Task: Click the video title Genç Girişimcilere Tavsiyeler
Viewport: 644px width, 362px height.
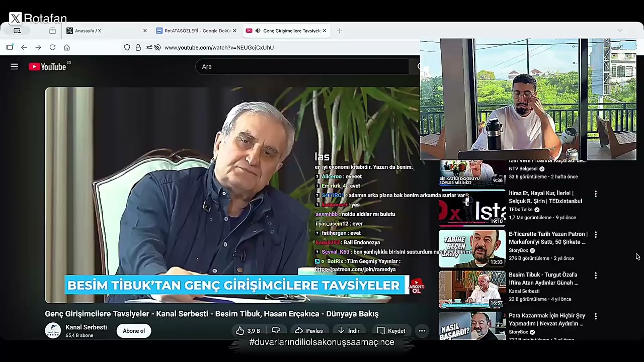Action: coord(211,314)
